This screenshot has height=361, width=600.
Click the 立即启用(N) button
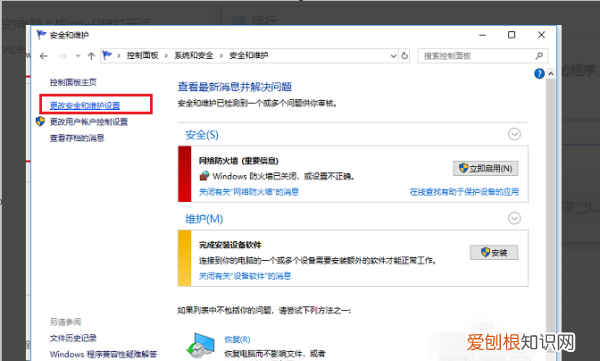point(486,168)
